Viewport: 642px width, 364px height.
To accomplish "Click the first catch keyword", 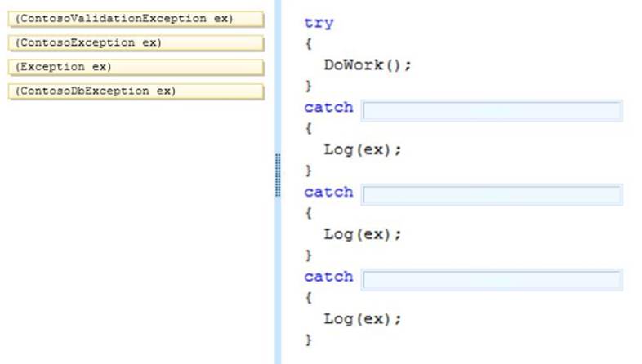I will point(328,108).
